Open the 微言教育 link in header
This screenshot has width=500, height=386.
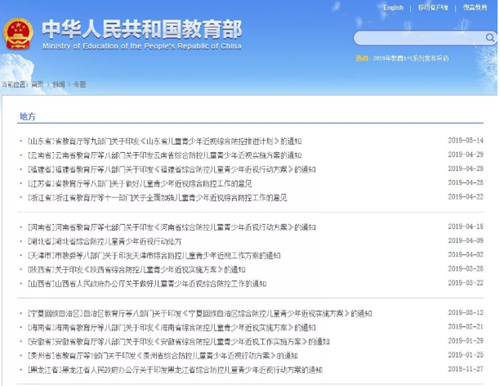[x=475, y=7]
